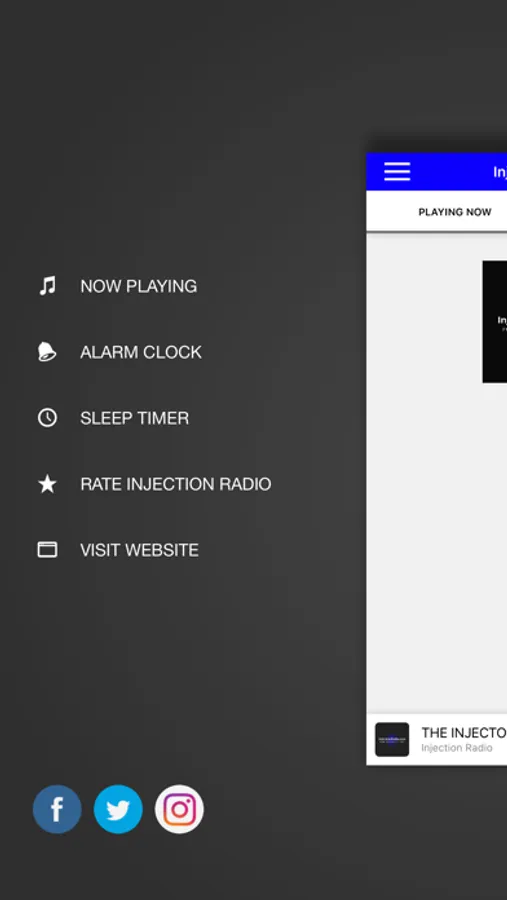Tap the blue app header bar title
The height and width of the screenshot is (900, 507).
[500, 172]
